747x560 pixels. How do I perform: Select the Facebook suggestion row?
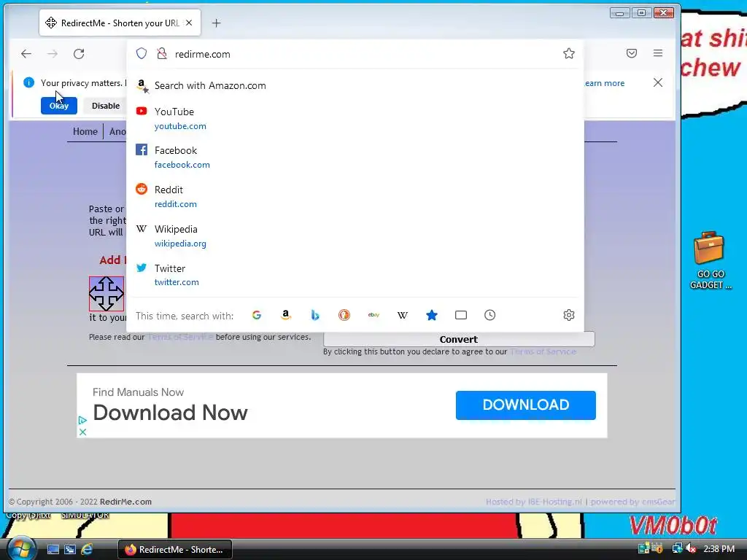tap(355, 157)
